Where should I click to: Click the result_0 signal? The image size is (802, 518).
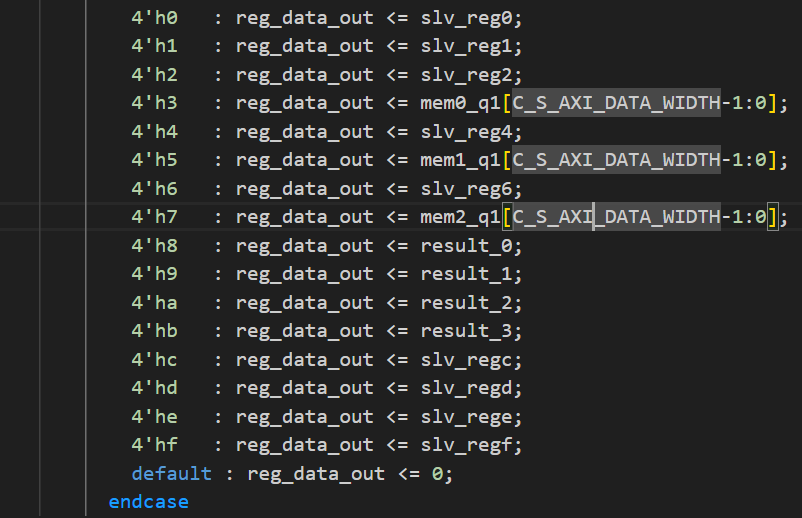[x=467, y=245]
